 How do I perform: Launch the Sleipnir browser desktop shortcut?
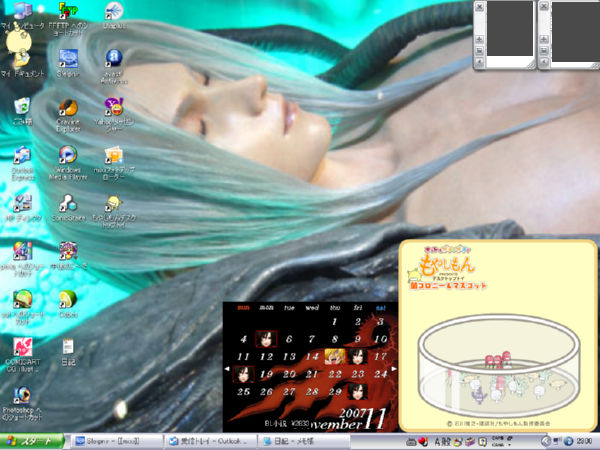coord(68,59)
